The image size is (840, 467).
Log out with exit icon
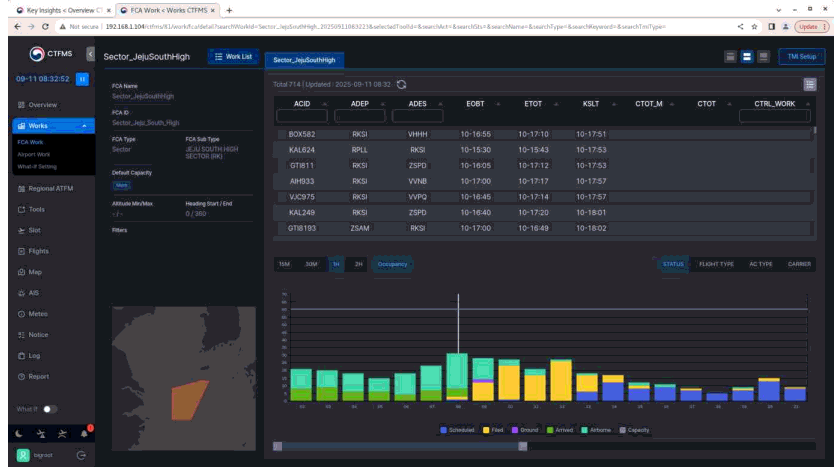pyautogui.click(x=81, y=455)
